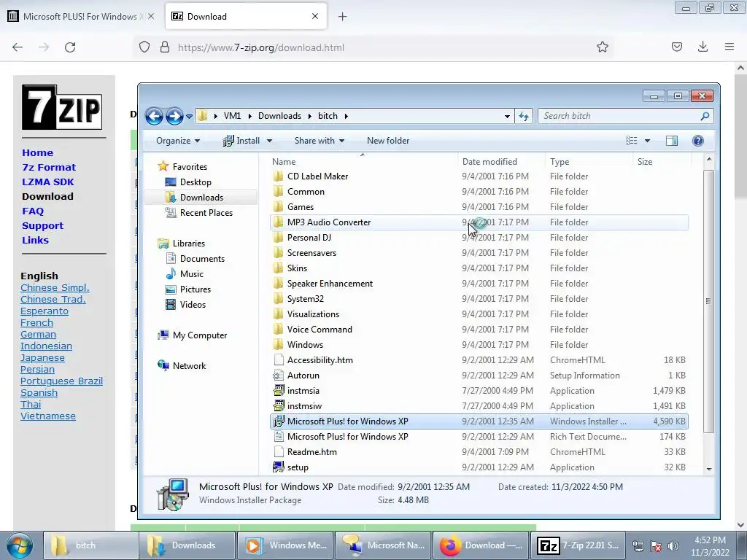747x560 pixels.
Task: Open the recent locations dropdown arrow in Explorer
Action: tap(189, 116)
